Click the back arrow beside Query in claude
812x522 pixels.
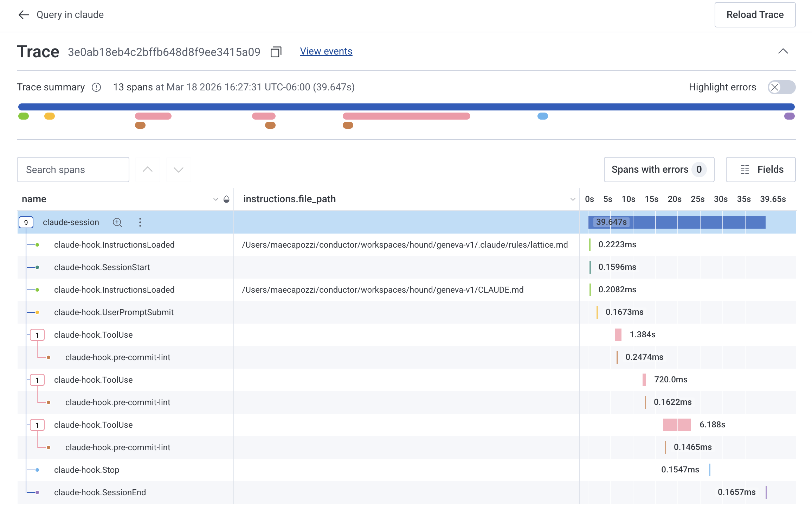tap(23, 15)
